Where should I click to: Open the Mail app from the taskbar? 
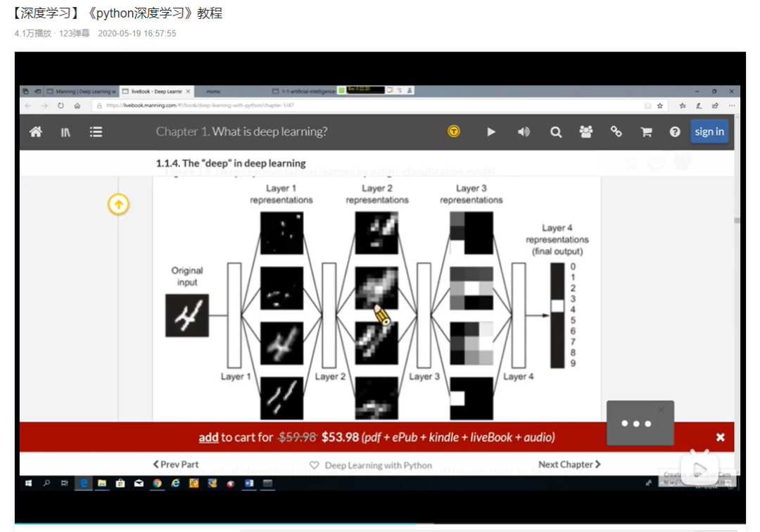point(139,483)
